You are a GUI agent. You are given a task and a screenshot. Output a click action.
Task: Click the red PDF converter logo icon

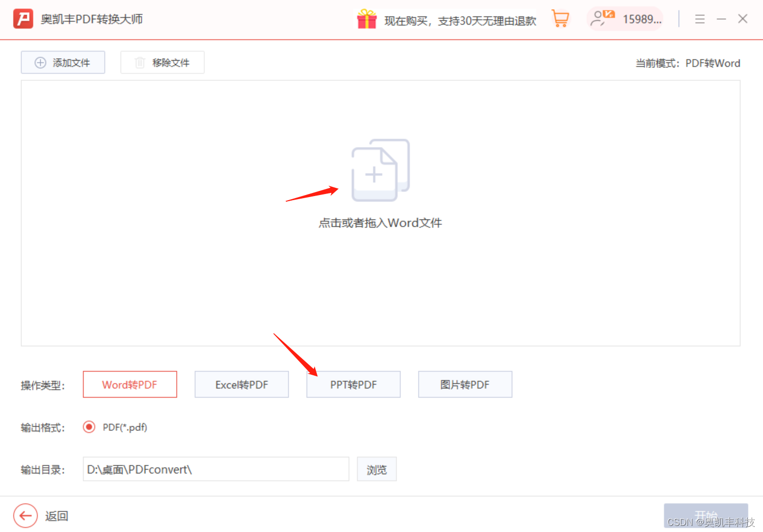pos(23,19)
